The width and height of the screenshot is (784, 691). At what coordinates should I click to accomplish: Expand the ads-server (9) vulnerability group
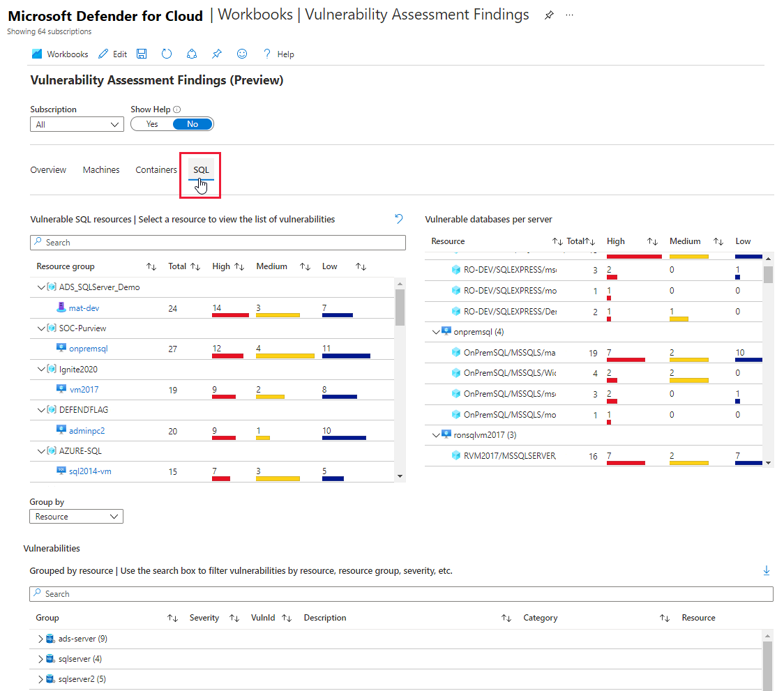tap(40, 638)
